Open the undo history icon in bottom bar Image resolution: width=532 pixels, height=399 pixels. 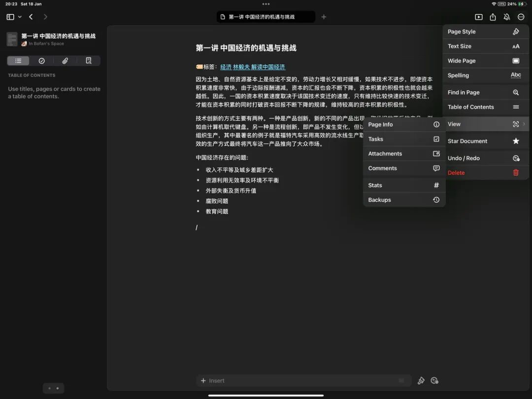pos(434,381)
